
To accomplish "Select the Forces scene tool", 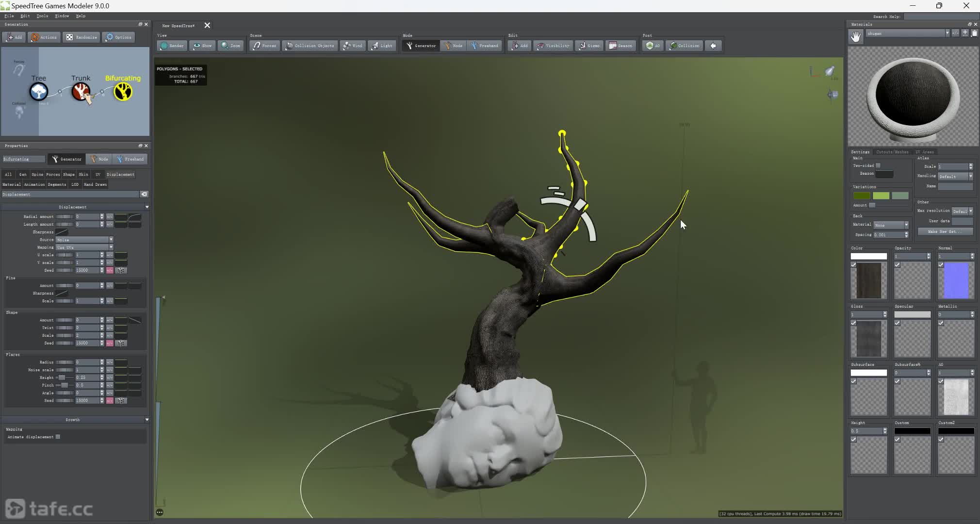I will coord(264,46).
